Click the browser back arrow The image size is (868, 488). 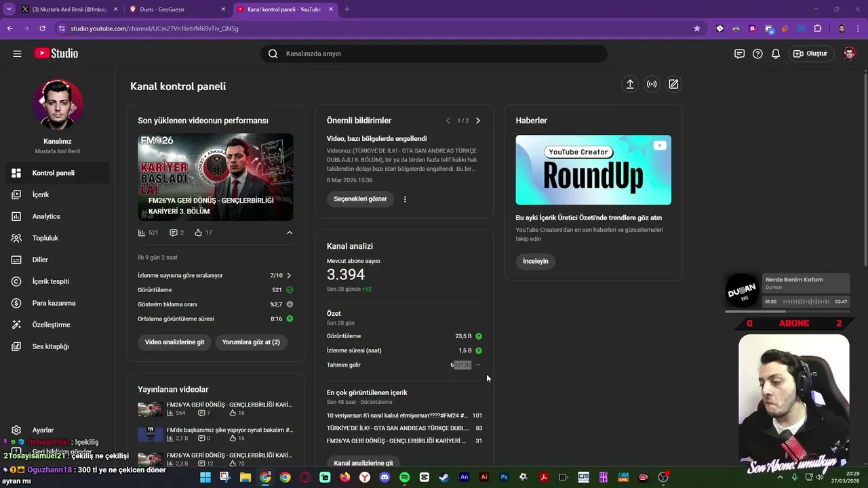9,28
